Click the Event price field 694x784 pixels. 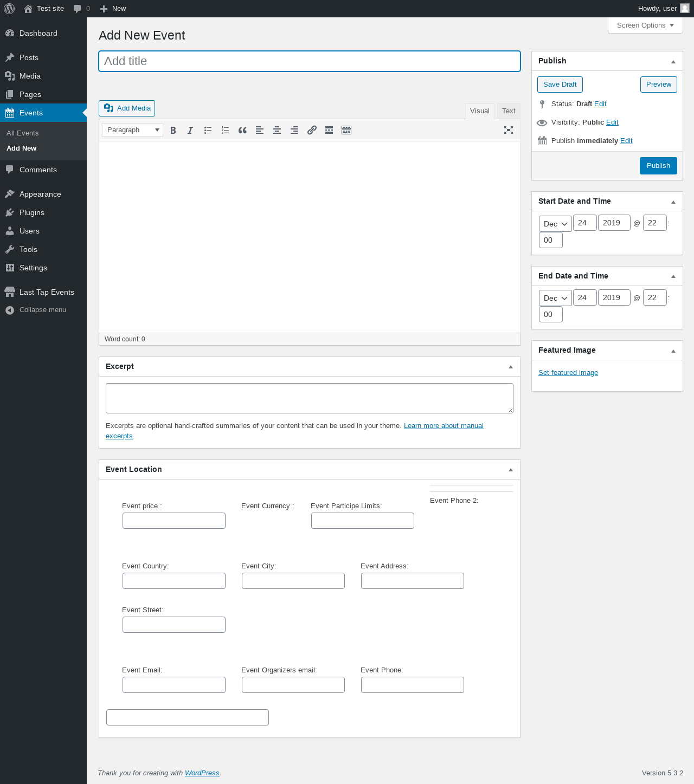point(174,521)
